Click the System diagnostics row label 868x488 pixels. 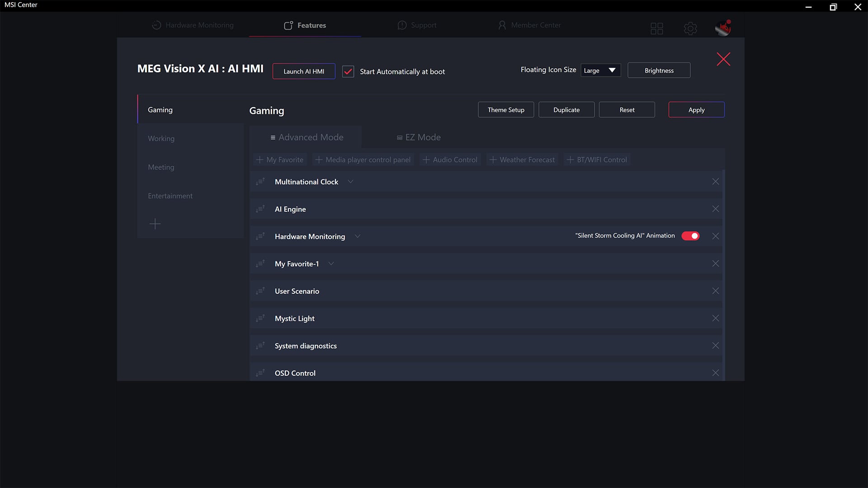coord(306,346)
